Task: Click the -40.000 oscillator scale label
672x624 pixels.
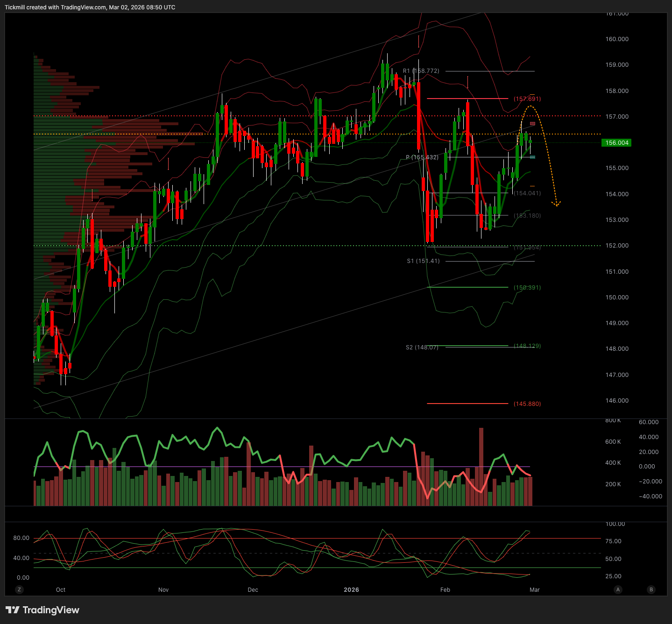Action: click(x=651, y=496)
